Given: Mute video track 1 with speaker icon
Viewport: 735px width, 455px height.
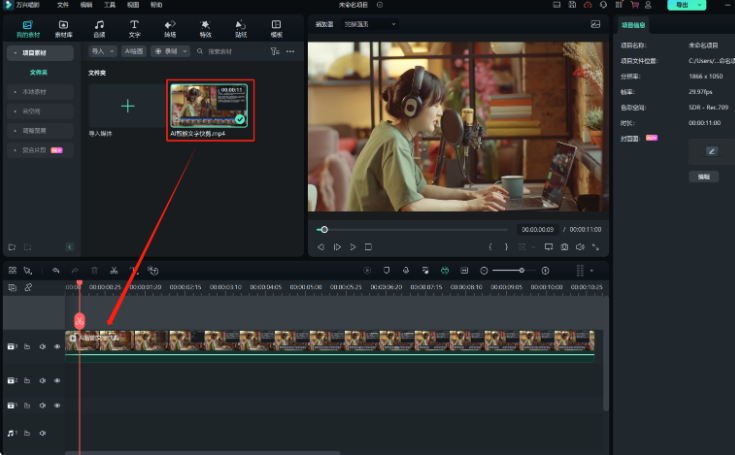Looking at the screenshot, I should tap(43, 346).
